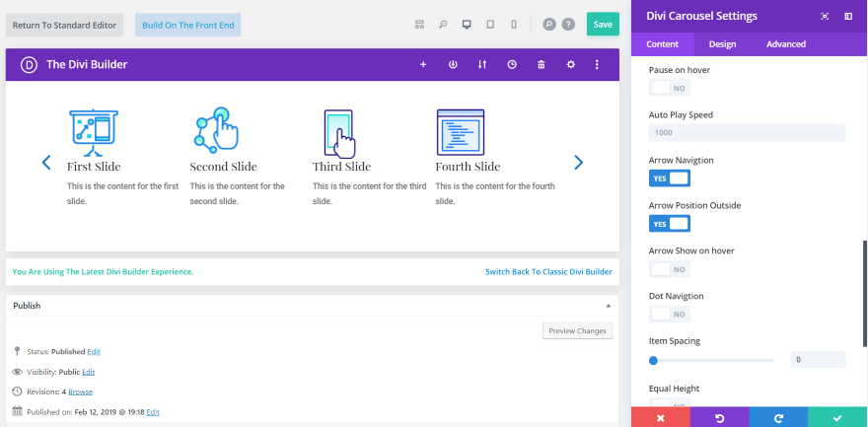The width and height of the screenshot is (868, 427).
Task: Click the plus icon in Divi Builder bar
Action: coord(423,65)
